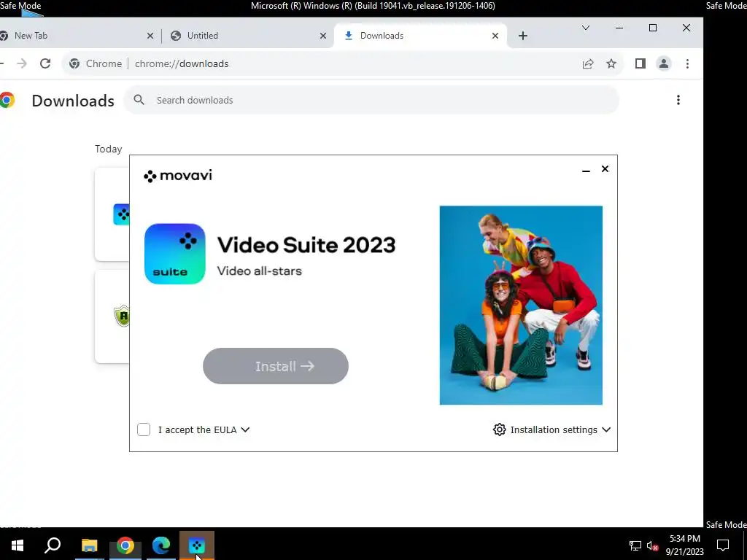This screenshot has height=560, width=747.
Task: Click the Install button in Movavi installer
Action: 275,366
